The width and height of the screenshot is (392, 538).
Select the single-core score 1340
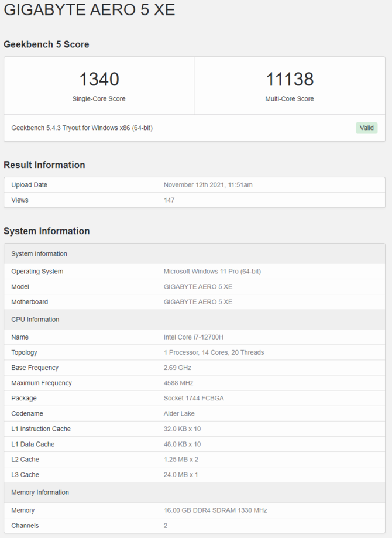pyautogui.click(x=99, y=79)
